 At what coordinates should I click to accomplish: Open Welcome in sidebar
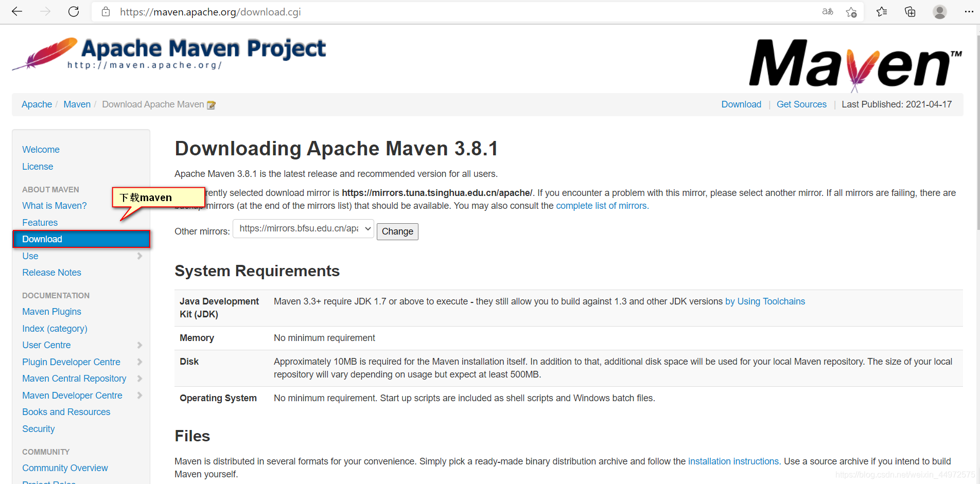pos(41,150)
